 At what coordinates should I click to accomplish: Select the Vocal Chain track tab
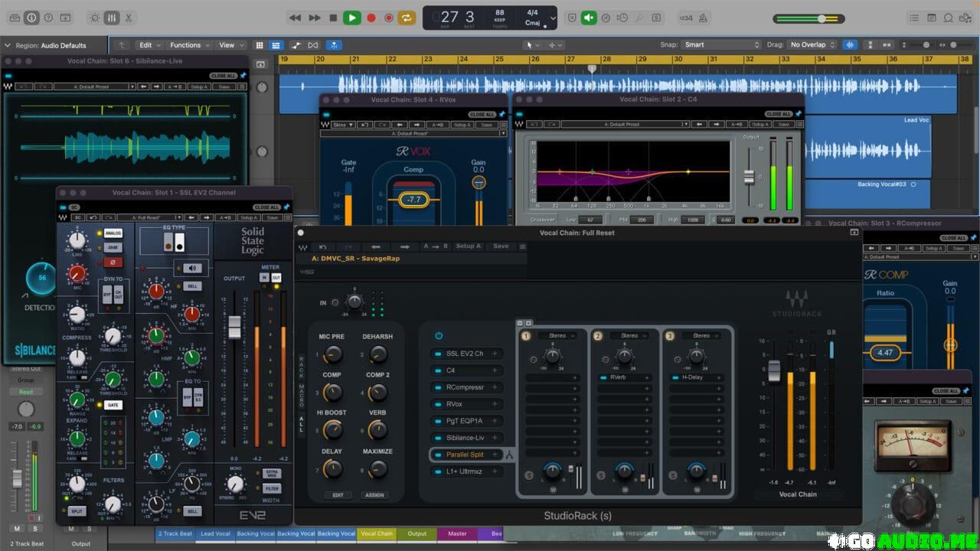point(377,533)
